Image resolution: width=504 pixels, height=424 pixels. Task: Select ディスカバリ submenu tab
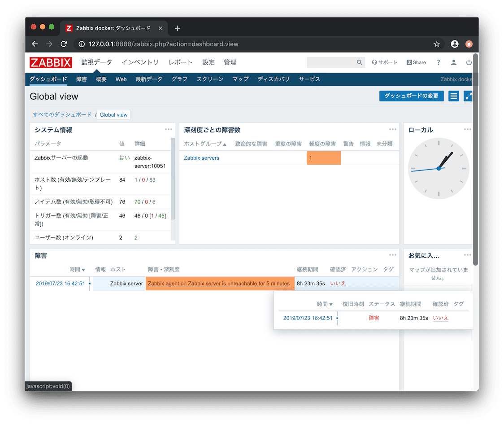(x=274, y=79)
